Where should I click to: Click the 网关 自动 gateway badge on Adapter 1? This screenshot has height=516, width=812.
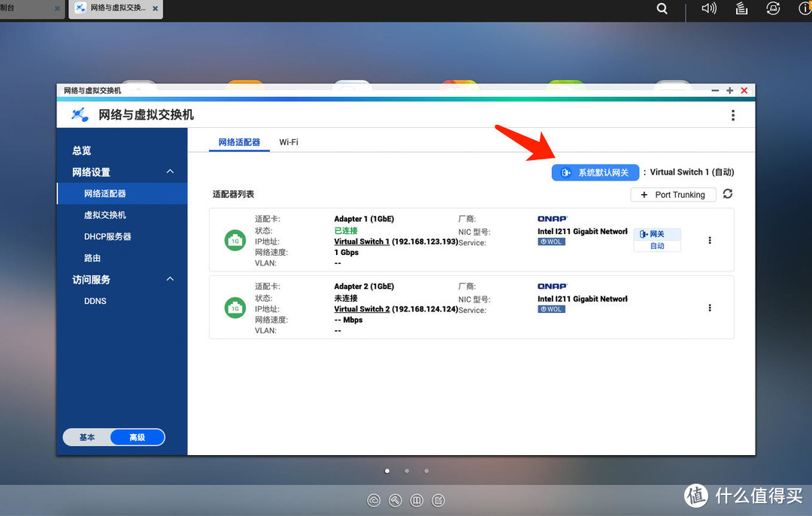656,240
